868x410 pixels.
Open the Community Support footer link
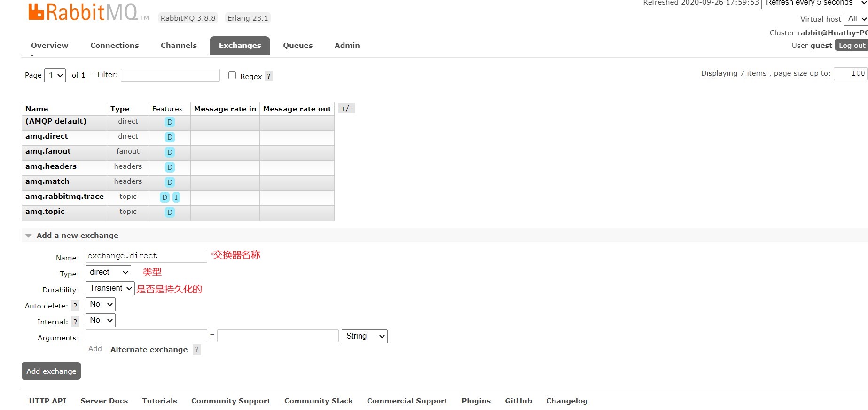point(231,401)
